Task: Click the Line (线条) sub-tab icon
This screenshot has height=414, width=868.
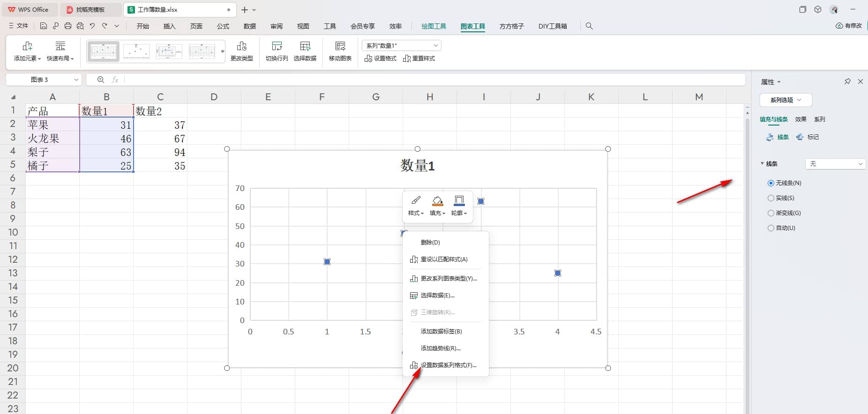Action: (x=770, y=137)
